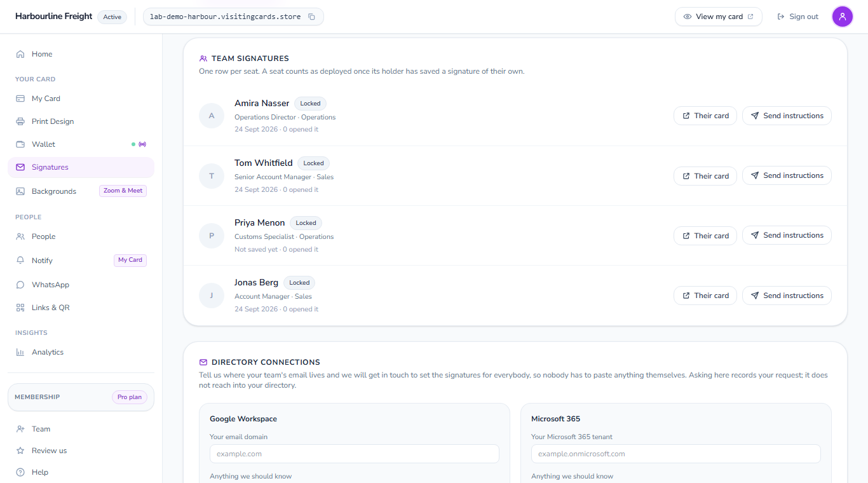Screen dimensions: 868x483
Task: Click View my card button
Action: 718,17
